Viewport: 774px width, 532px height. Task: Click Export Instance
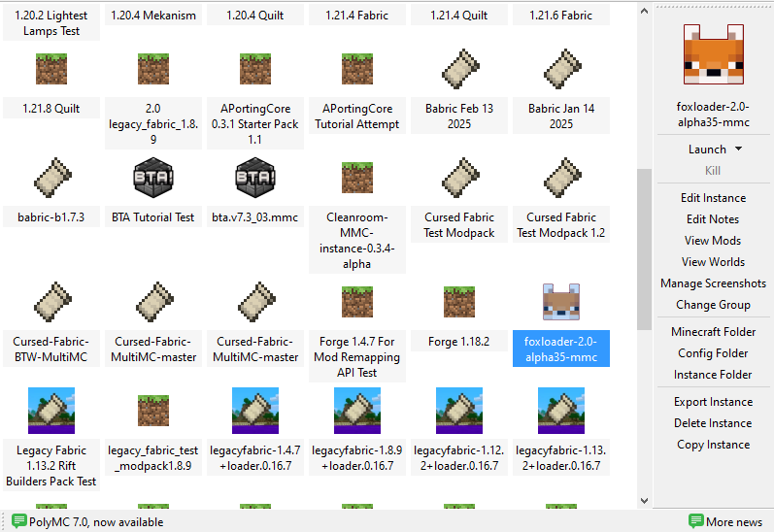click(x=713, y=402)
